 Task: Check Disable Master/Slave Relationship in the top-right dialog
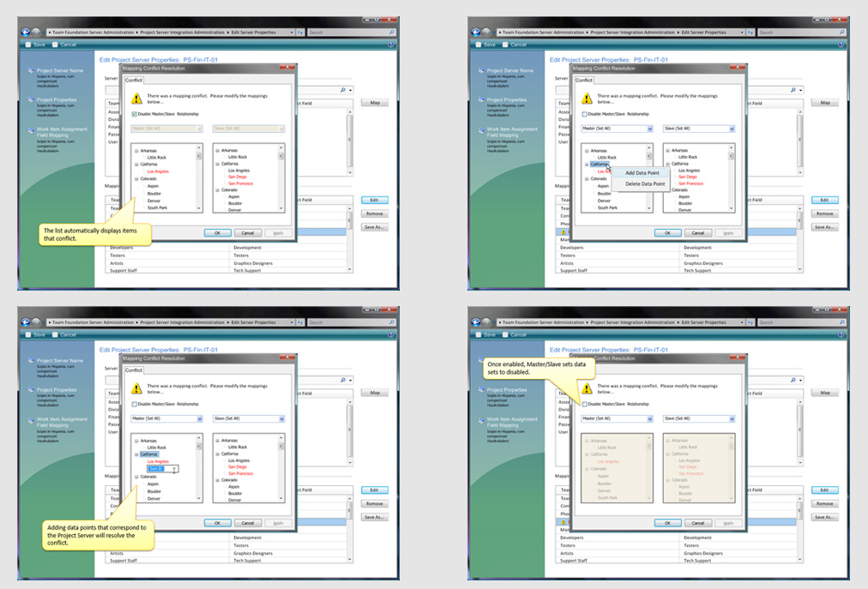coord(585,114)
